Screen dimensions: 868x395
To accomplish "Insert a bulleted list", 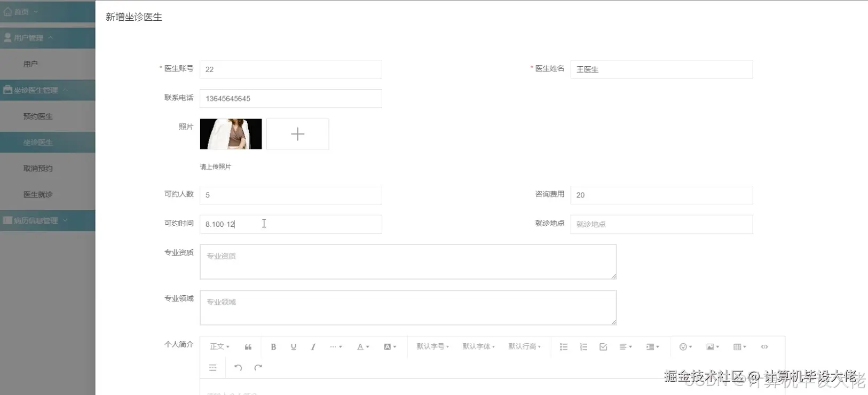I will coord(564,347).
